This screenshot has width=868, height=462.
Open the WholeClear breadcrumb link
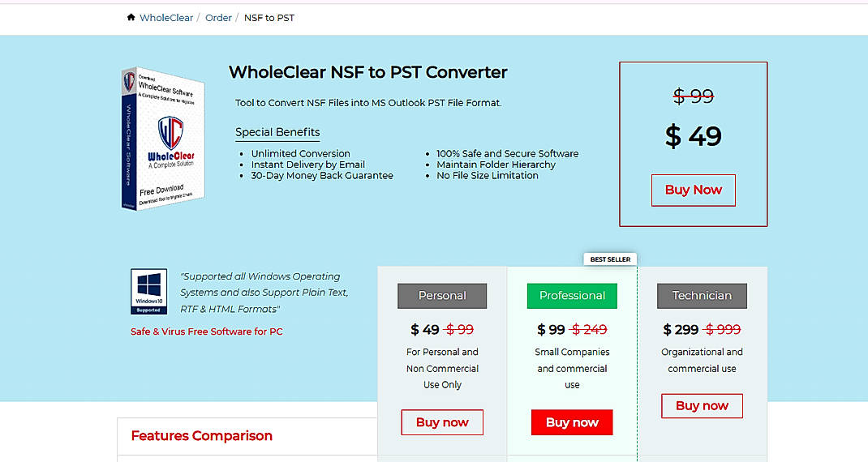(166, 18)
